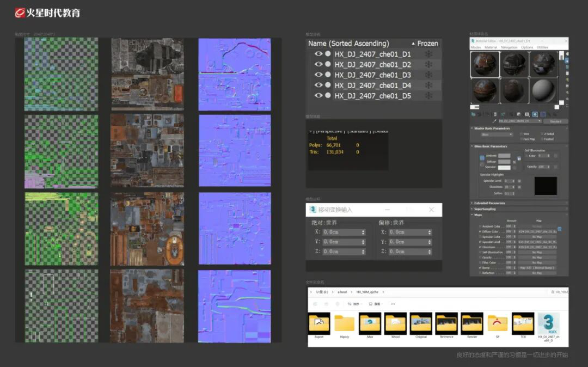Open the HX_DJ_2407 3ds Max file icon
The width and height of the screenshot is (588, 367).
[549, 323]
